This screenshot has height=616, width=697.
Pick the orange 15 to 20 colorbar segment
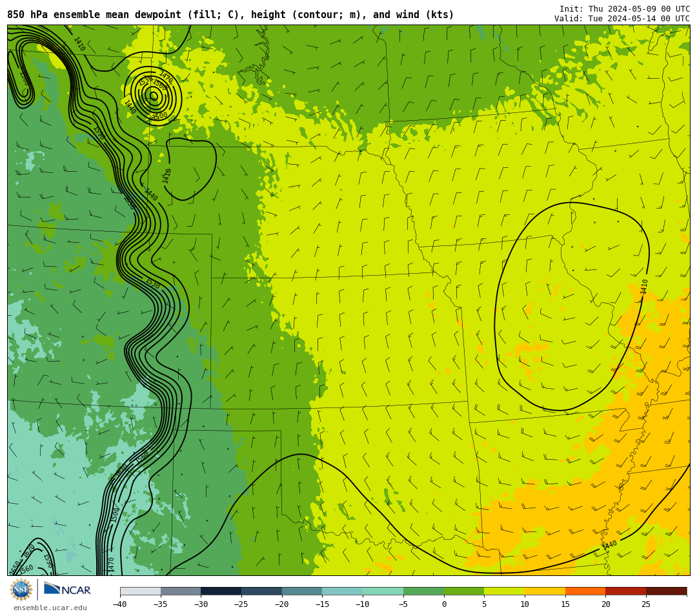coord(585,591)
